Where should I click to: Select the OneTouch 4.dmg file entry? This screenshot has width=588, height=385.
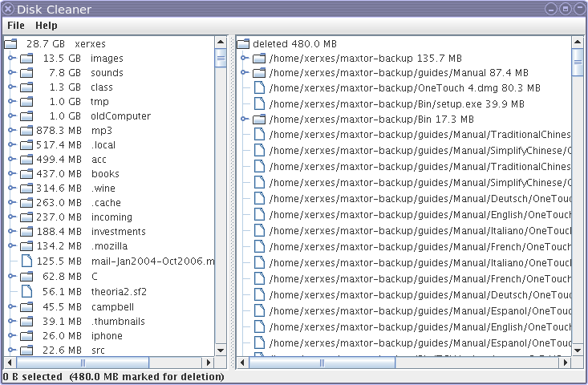coord(404,87)
